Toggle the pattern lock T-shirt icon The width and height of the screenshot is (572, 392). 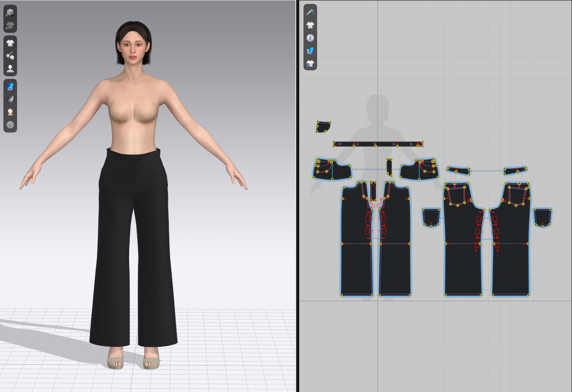(310, 63)
